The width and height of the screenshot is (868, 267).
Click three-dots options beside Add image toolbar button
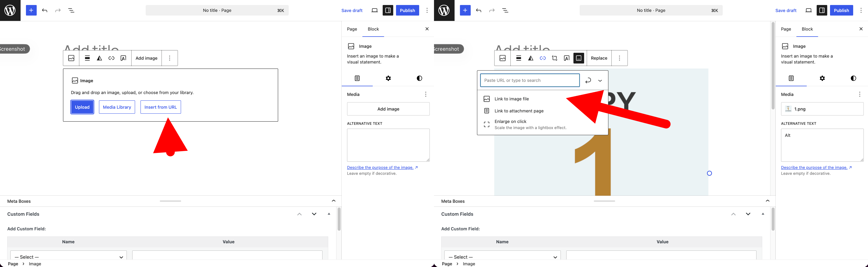click(170, 58)
